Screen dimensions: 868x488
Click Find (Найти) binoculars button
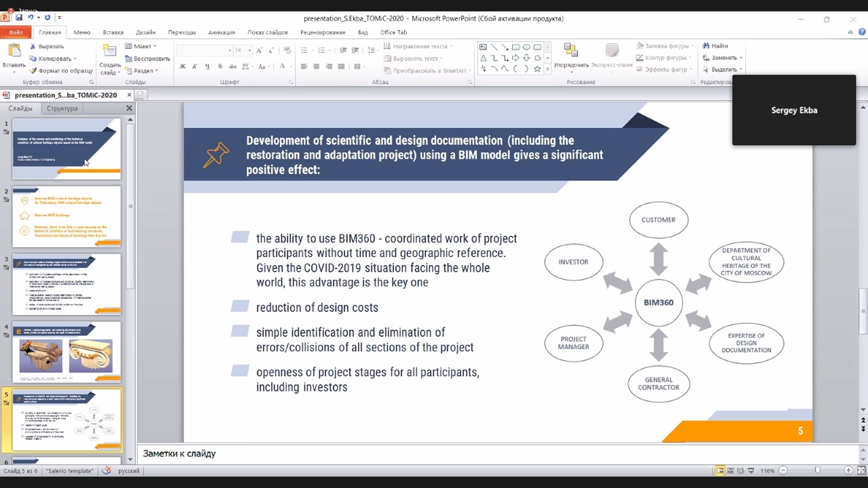(715, 46)
